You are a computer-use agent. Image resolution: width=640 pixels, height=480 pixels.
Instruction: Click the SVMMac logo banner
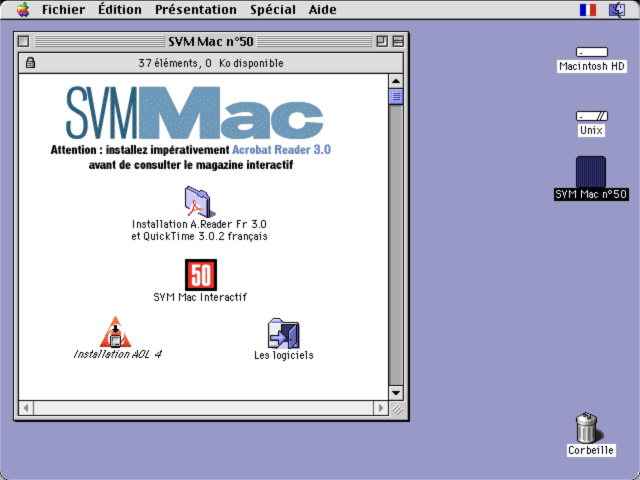[195, 113]
